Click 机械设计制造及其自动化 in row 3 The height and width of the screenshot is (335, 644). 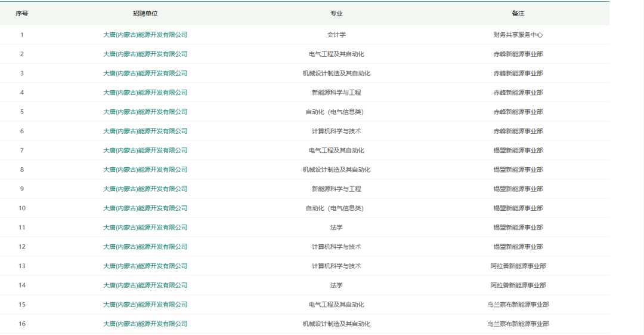tap(336, 73)
